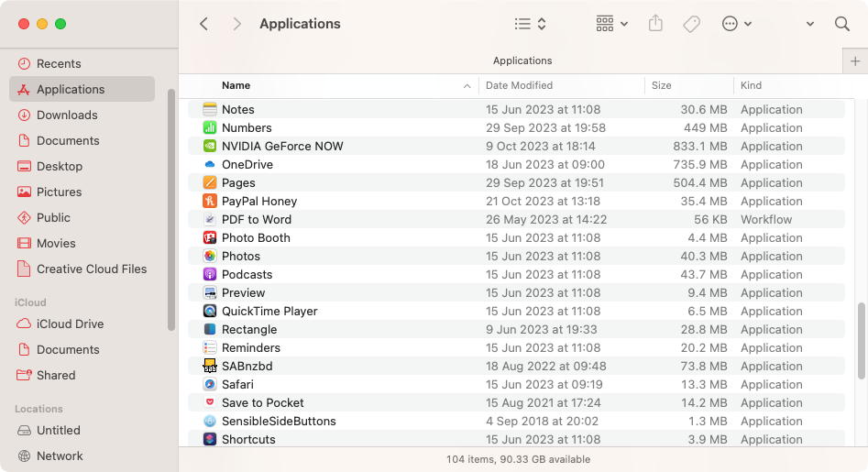Click the Notes app icon
The height and width of the screenshot is (472, 868).
[209, 109]
